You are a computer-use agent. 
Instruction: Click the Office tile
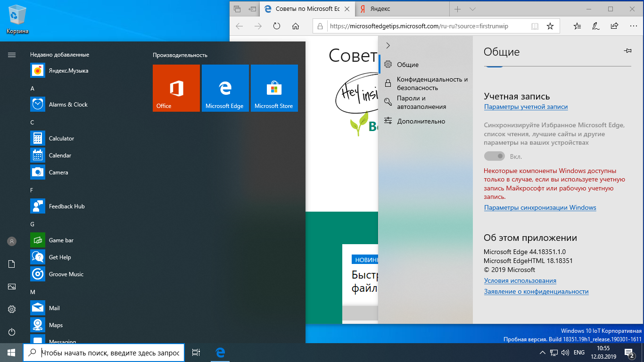[x=176, y=88]
